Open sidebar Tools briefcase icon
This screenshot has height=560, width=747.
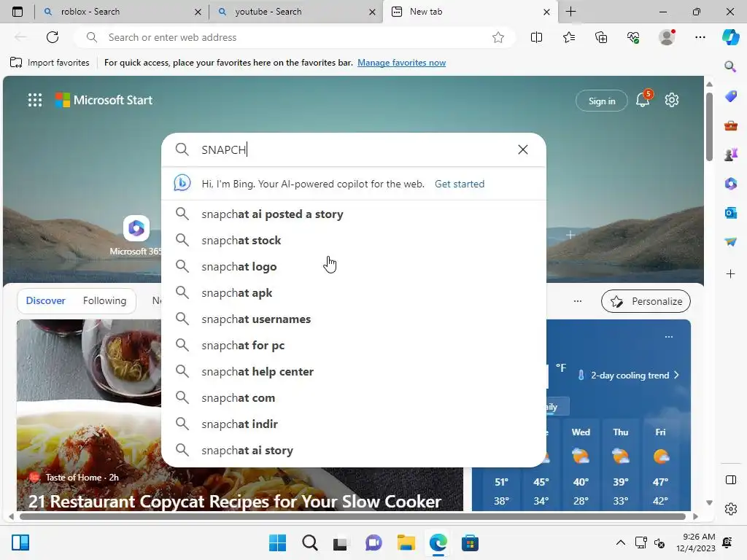point(730,125)
